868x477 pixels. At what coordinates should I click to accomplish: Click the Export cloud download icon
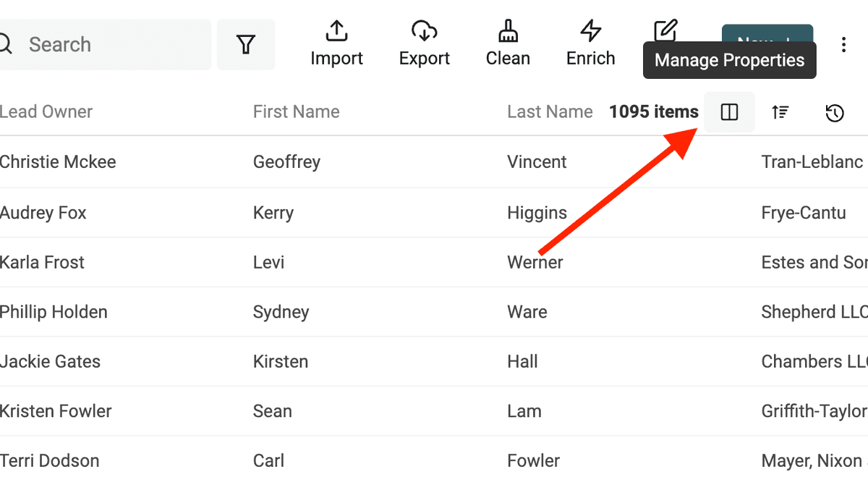pos(425,31)
